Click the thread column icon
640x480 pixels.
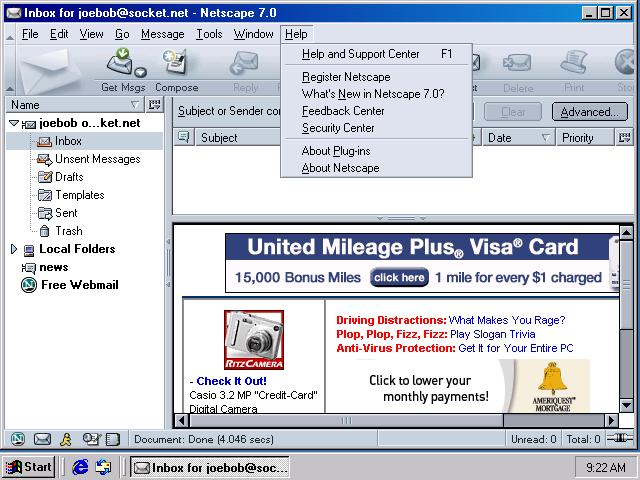coord(184,138)
